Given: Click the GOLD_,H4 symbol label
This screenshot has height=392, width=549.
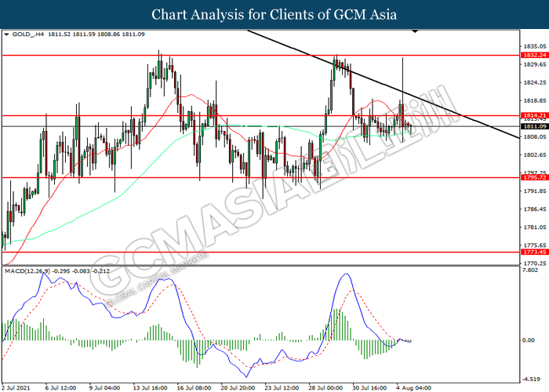Looking at the screenshot, I should [x=28, y=34].
